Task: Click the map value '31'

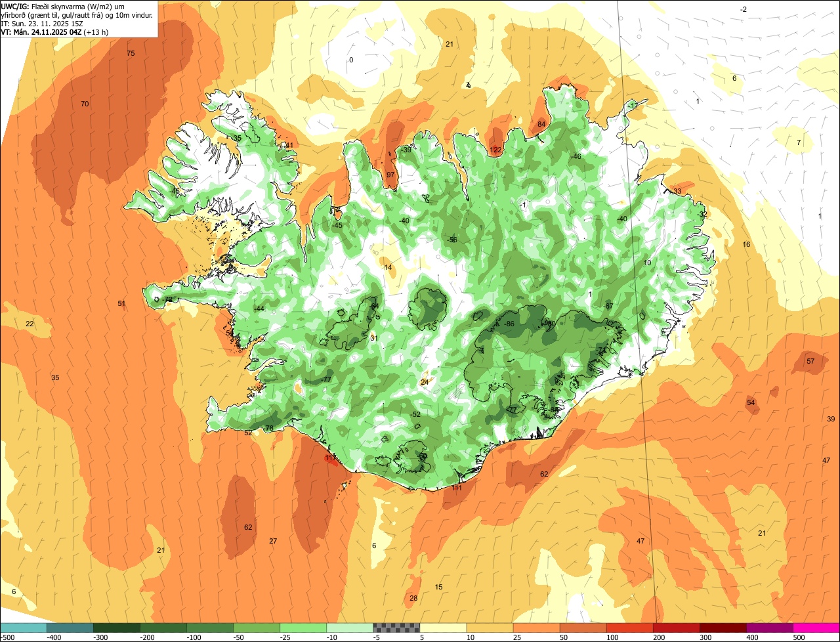Action: pos(374,338)
